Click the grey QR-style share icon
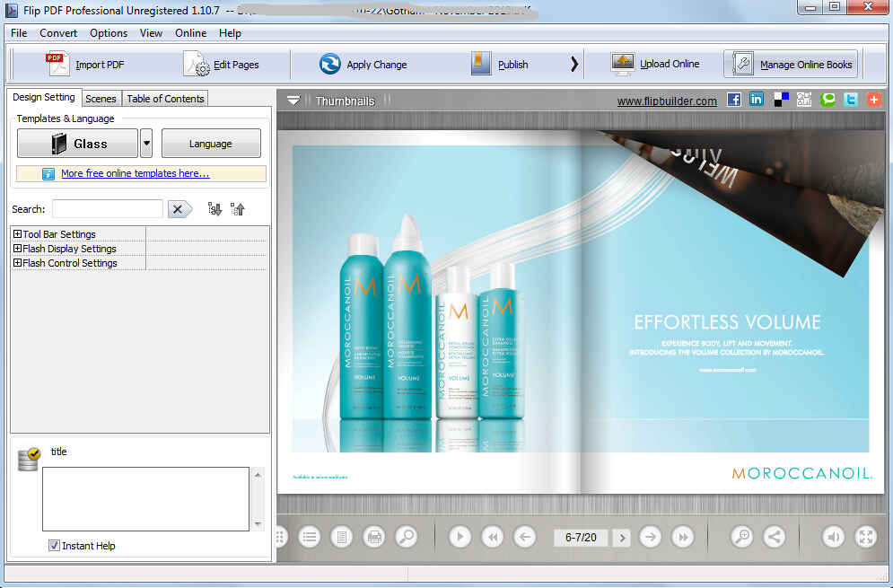This screenshot has width=893, height=588. click(803, 100)
